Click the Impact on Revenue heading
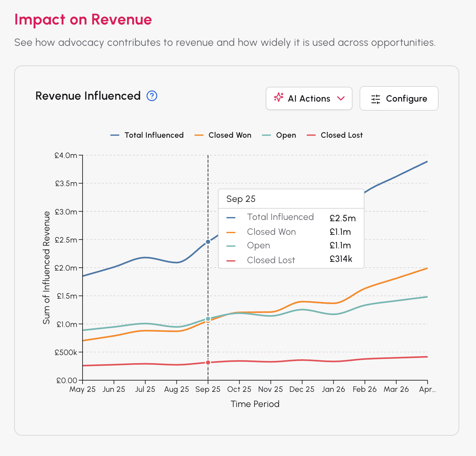Image resolution: width=476 pixels, height=456 pixels. tap(83, 20)
